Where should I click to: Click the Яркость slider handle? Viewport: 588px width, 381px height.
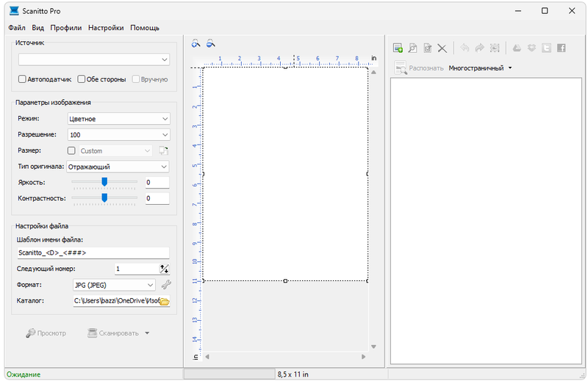coord(104,181)
